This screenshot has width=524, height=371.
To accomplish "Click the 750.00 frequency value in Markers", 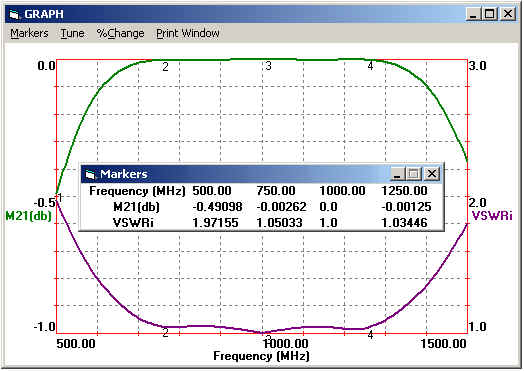I will coord(276,191).
